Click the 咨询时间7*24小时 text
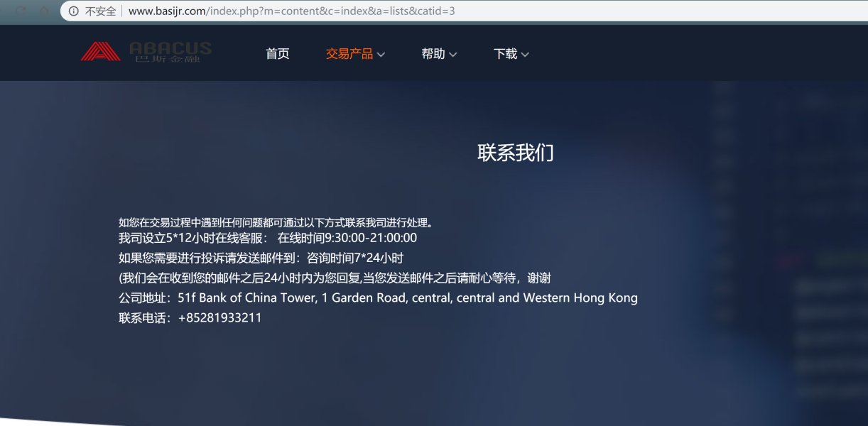Image resolution: width=868 pixels, height=426 pixels. [355, 258]
